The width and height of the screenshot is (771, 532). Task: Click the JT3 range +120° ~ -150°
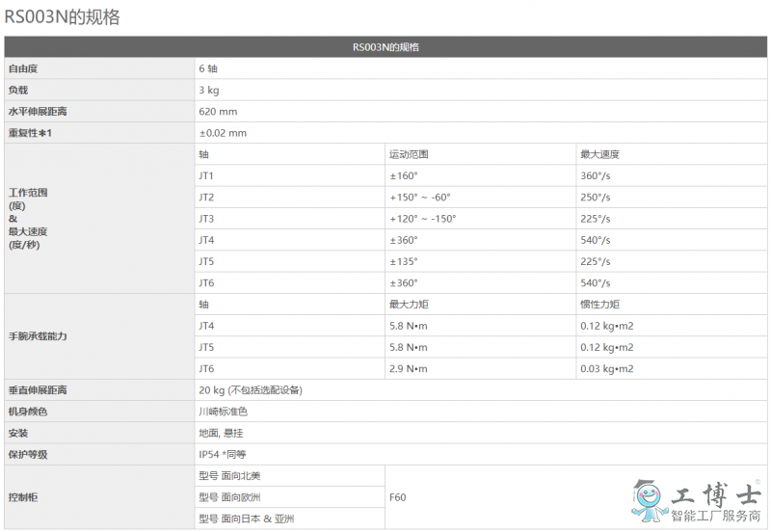coord(422,219)
